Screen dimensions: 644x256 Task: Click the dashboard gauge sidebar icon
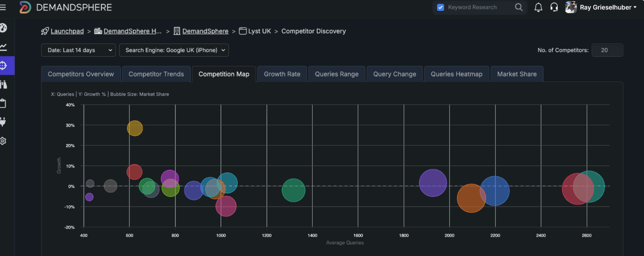3,28
